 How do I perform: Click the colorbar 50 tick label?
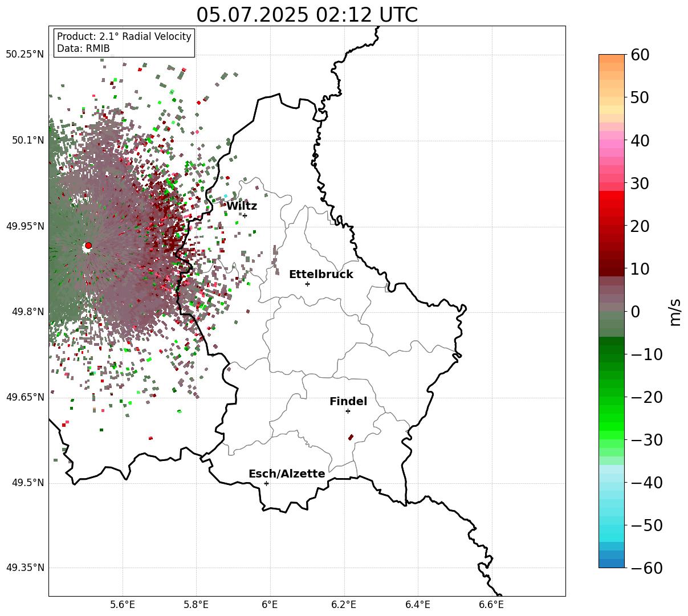(x=640, y=97)
